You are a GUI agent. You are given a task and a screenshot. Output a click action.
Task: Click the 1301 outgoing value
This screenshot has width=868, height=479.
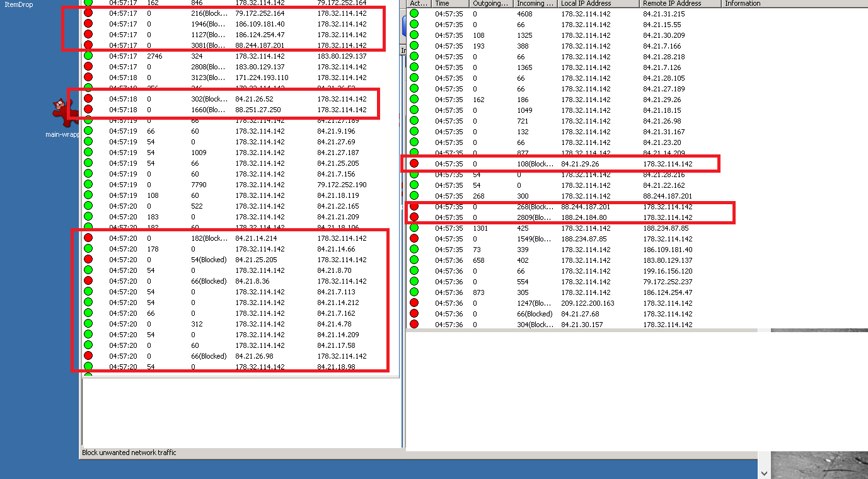(480, 228)
